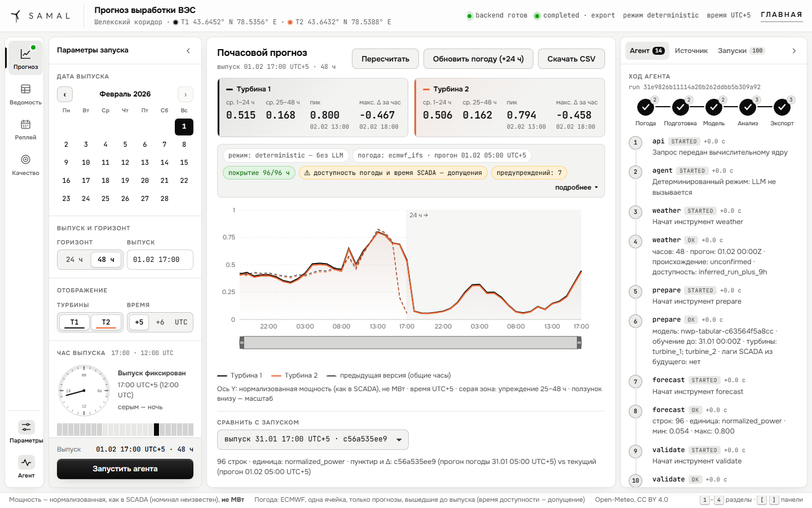
Task: Open the Реплей sidebar section
Action: point(25,129)
